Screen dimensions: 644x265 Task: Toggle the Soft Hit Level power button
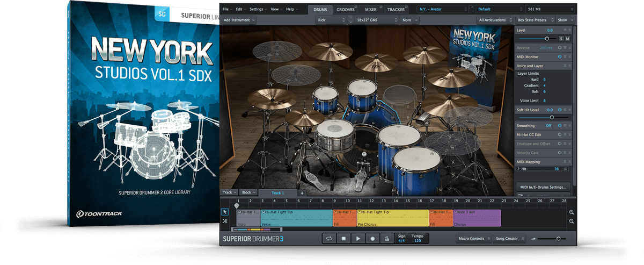(559, 110)
